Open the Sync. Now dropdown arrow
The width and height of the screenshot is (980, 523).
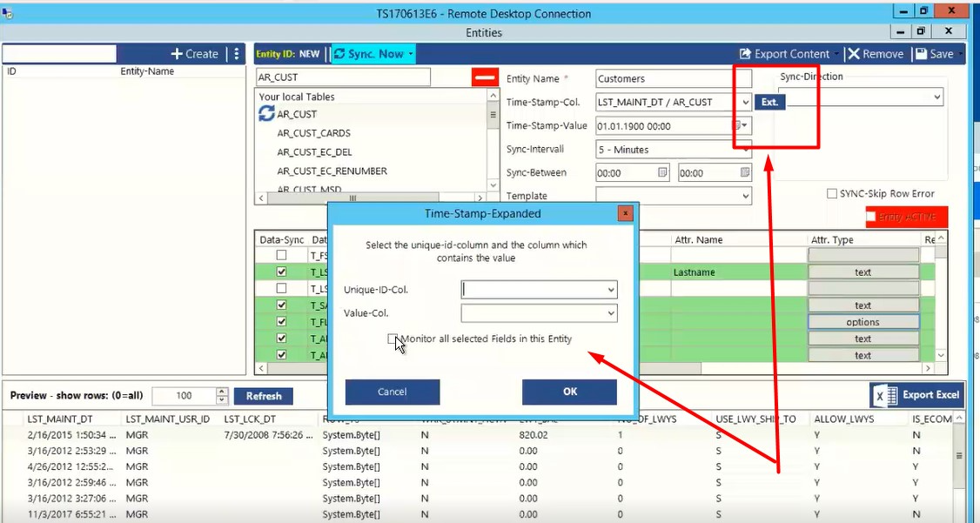411,54
